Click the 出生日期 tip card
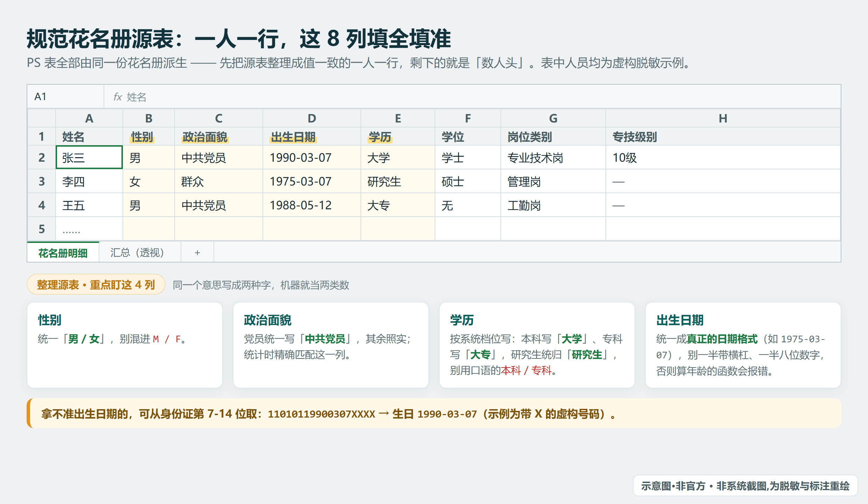The width and height of the screenshot is (868, 504). (x=743, y=345)
